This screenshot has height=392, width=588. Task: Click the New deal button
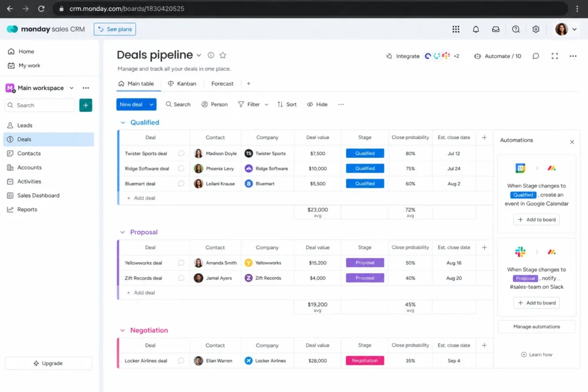click(x=131, y=104)
